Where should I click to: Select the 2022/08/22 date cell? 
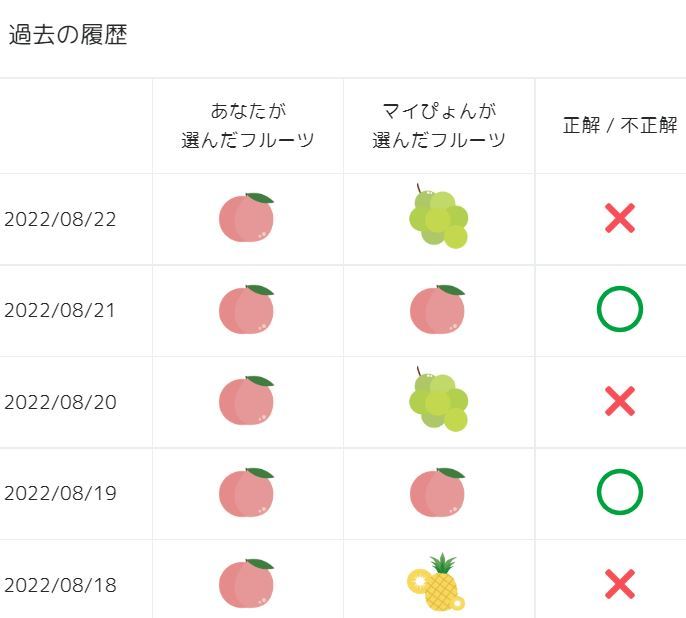tap(60, 219)
